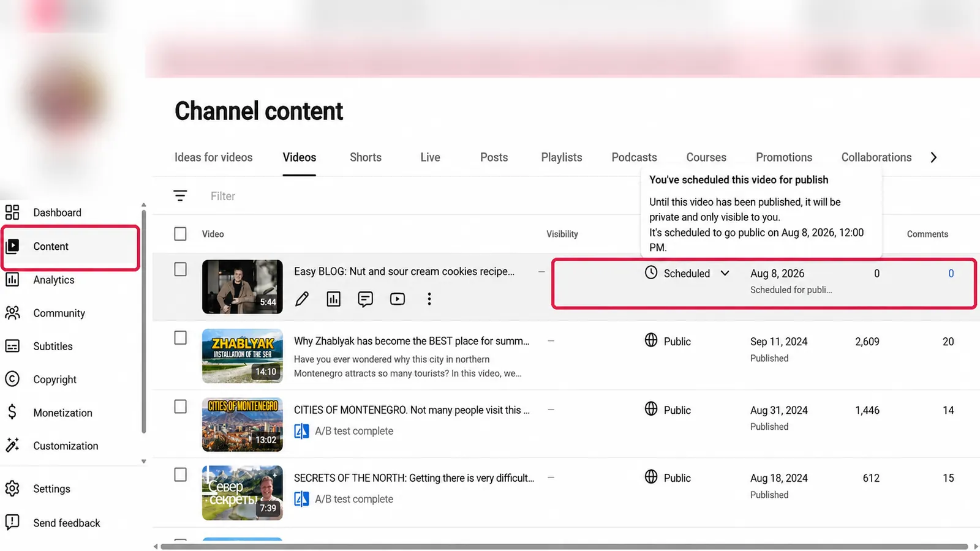Open the Monetization dollar icon
This screenshot has height=551, width=980.
12,412
